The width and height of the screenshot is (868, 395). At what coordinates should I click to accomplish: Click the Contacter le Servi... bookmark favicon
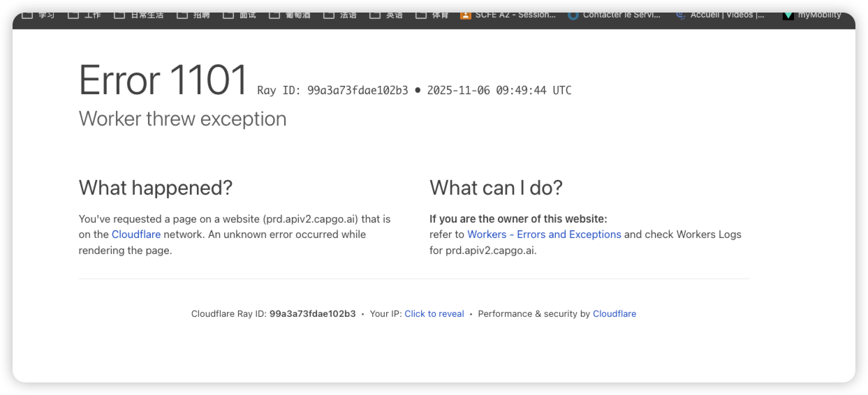click(x=573, y=15)
